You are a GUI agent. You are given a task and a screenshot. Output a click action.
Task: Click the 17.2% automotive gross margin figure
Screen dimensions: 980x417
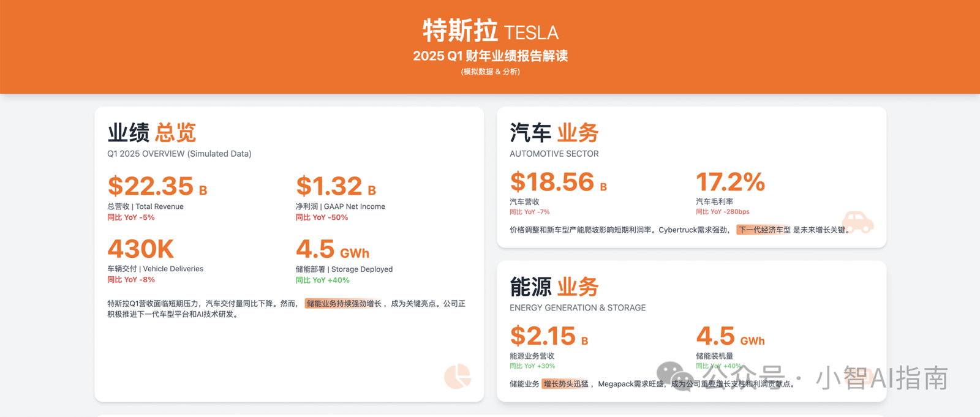[x=730, y=182]
